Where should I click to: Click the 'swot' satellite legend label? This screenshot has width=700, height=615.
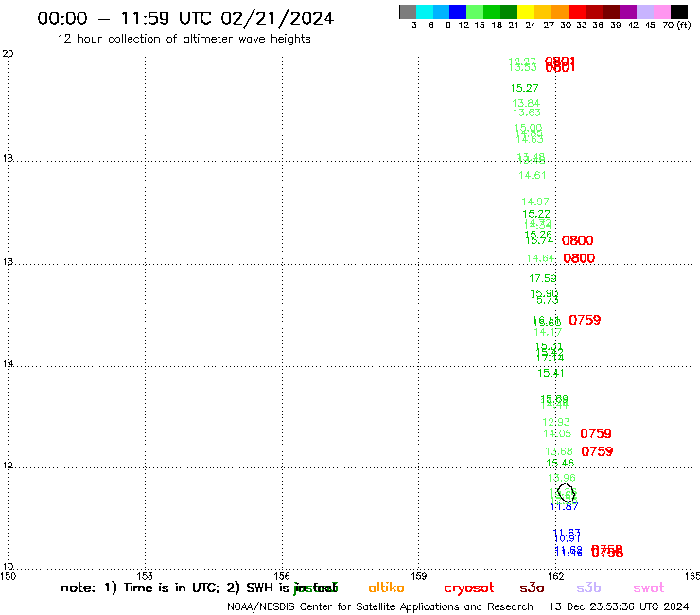[649, 588]
